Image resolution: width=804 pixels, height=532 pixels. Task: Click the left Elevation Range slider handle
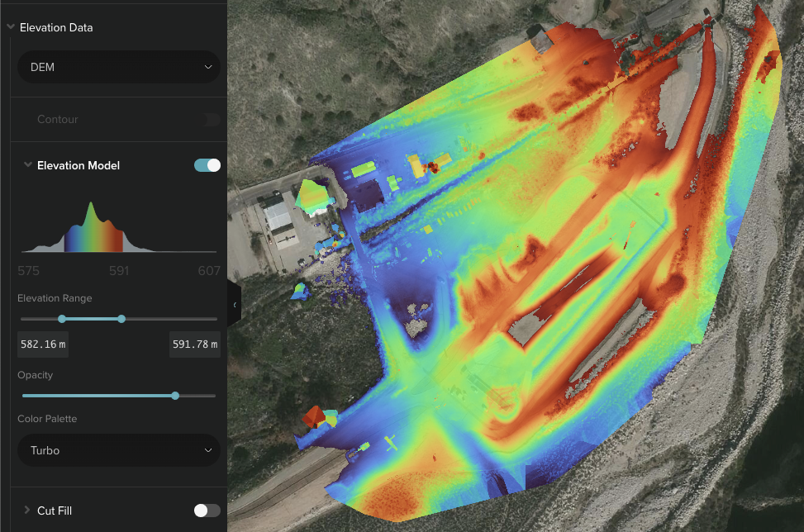click(x=62, y=318)
